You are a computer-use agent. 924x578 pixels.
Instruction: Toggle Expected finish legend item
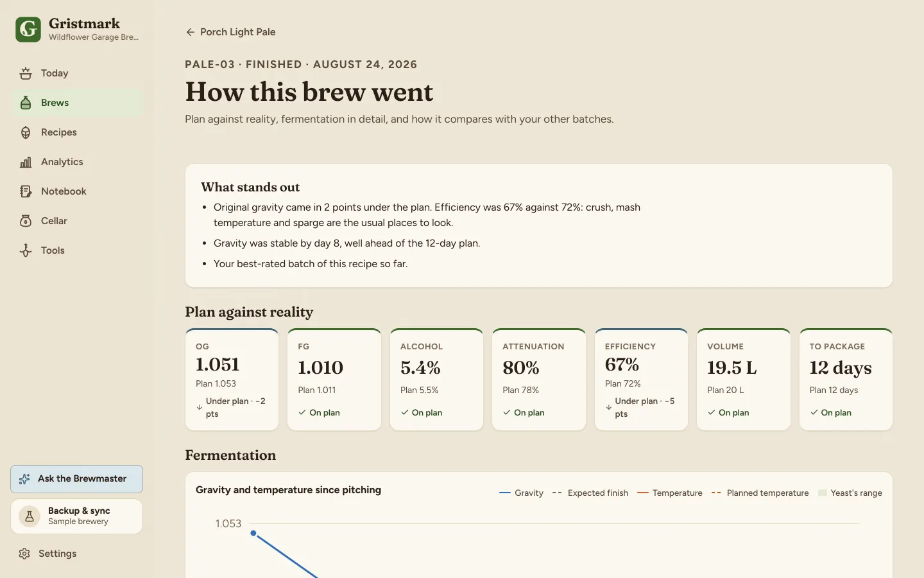590,493
